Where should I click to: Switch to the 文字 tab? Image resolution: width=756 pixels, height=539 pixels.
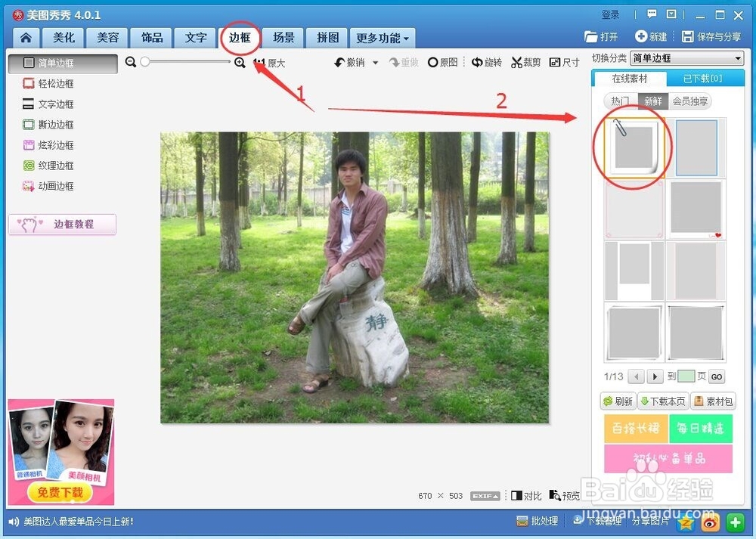pos(194,38)
